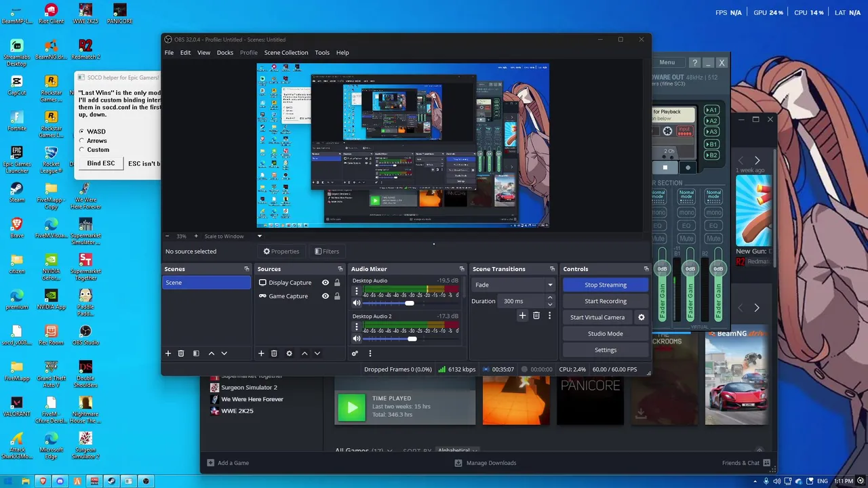Open Scene Transitions three-dot menu

[550, 315]
